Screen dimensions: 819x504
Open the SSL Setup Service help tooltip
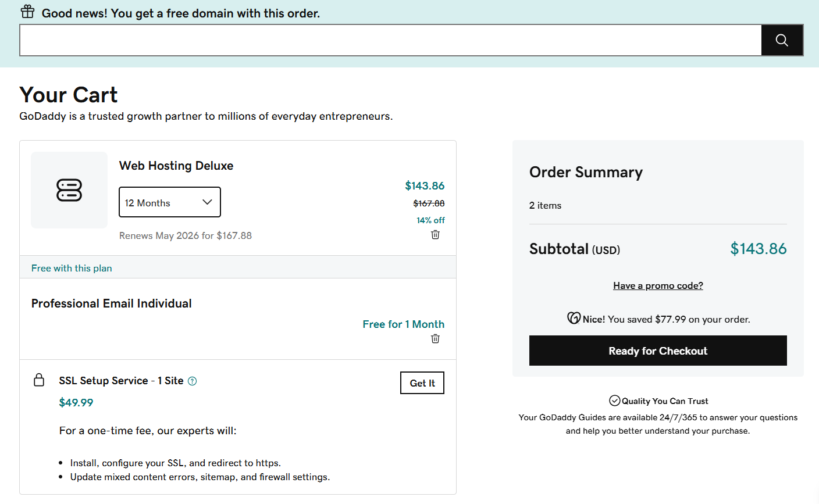pyautogui.click(x=193, y=381)
